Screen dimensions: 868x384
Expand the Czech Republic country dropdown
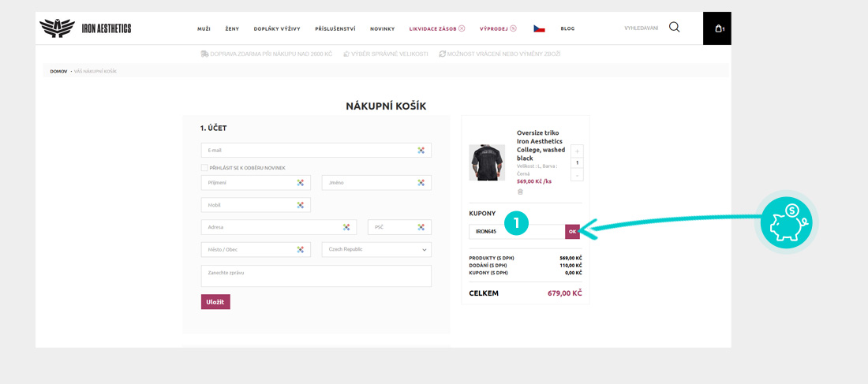376,249
